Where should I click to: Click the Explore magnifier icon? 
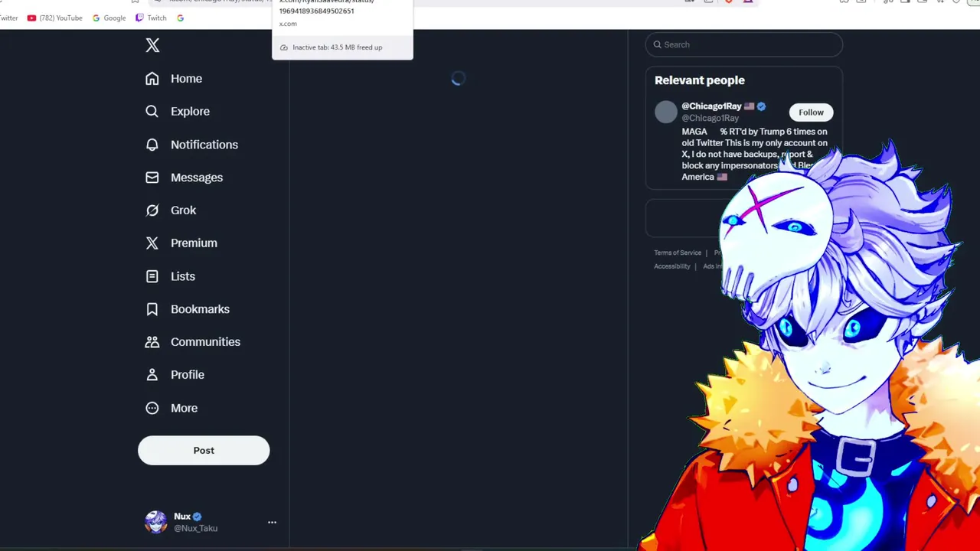tap(152, 111)
